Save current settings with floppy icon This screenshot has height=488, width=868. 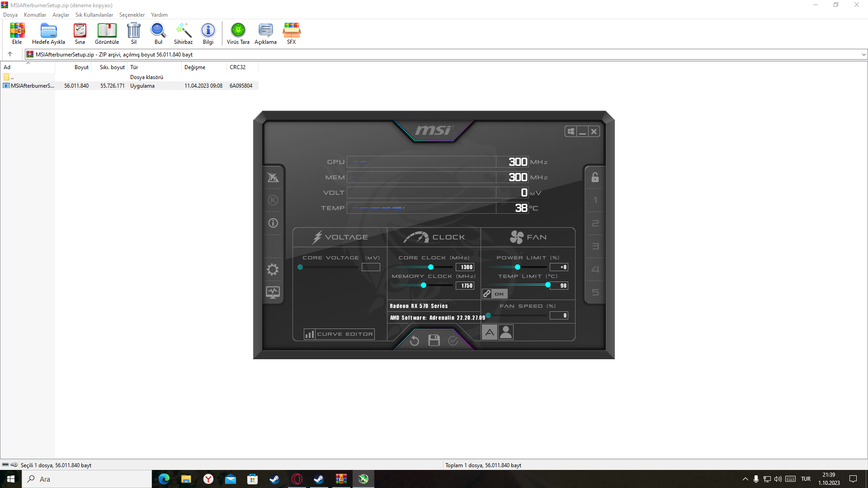(x=434, y=340)
